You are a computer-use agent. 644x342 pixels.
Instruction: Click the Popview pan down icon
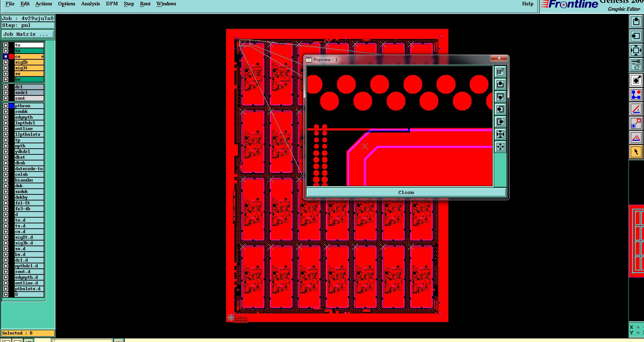pos(500,97)
